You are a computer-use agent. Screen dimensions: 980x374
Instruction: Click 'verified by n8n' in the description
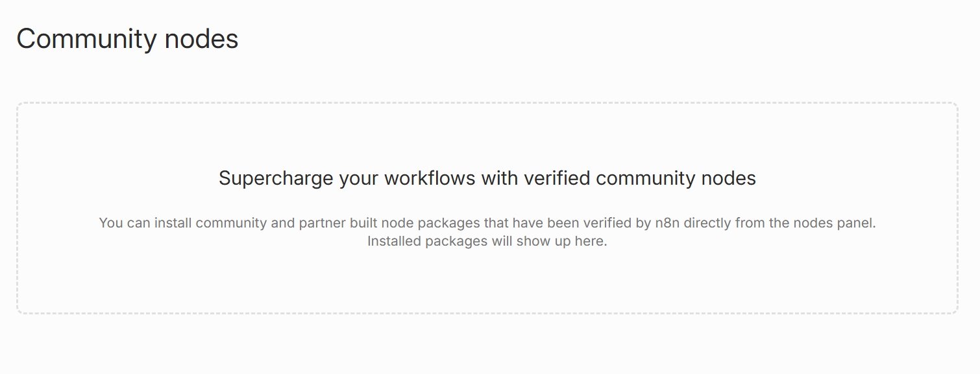coord(630,223)
